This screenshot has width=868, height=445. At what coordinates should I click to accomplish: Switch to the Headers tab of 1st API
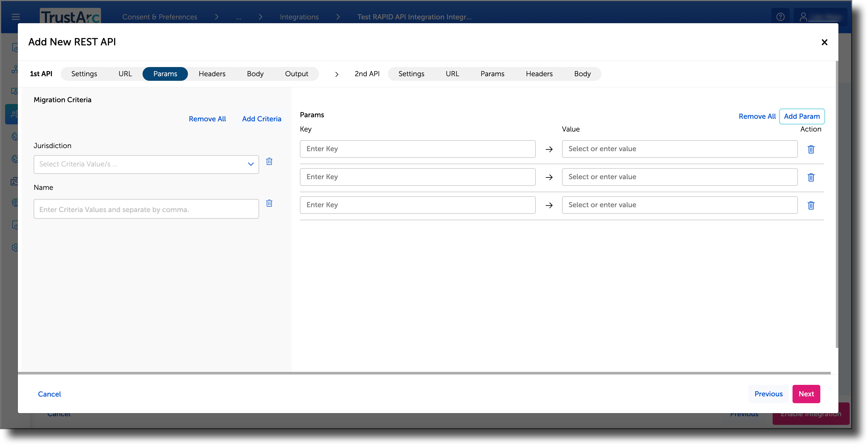(212, 74)
